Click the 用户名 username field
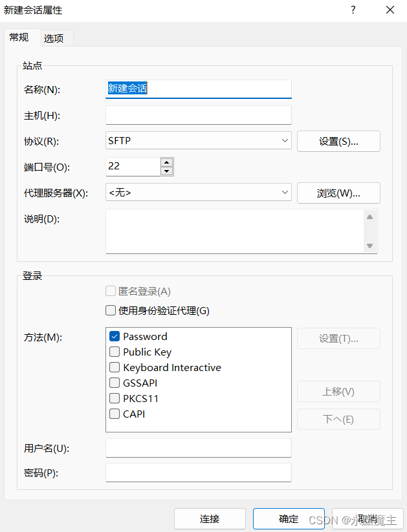The height and width of the screenshot is (532, 407). (x=198, y=448)
